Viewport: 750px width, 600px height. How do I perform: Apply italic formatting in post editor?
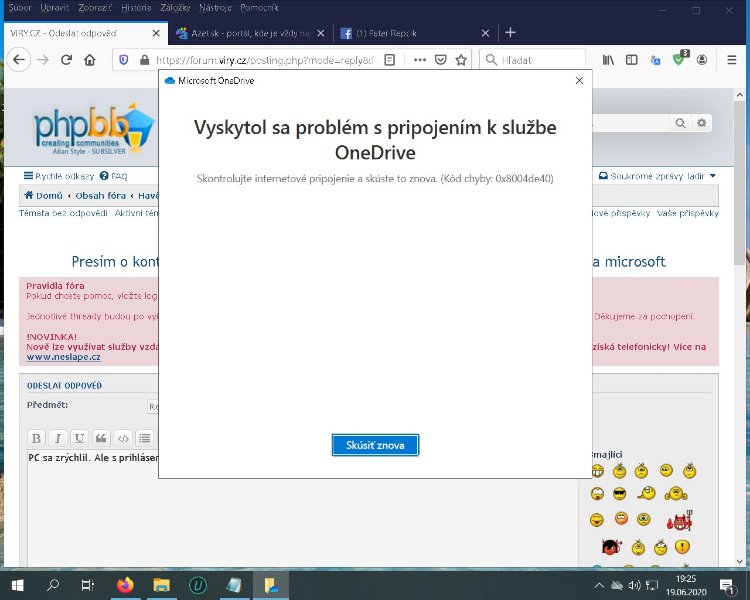coord(58,438)
